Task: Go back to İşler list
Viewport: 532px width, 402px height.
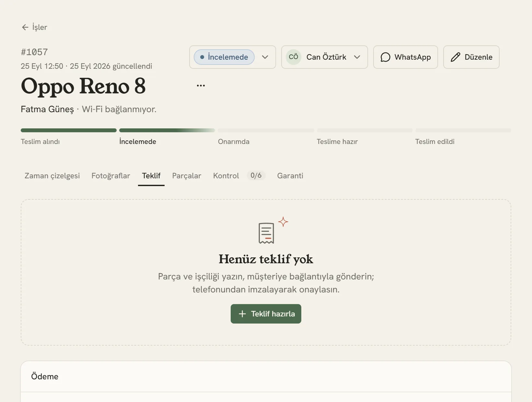Action: pyautogui.click(x=34, y=27)
